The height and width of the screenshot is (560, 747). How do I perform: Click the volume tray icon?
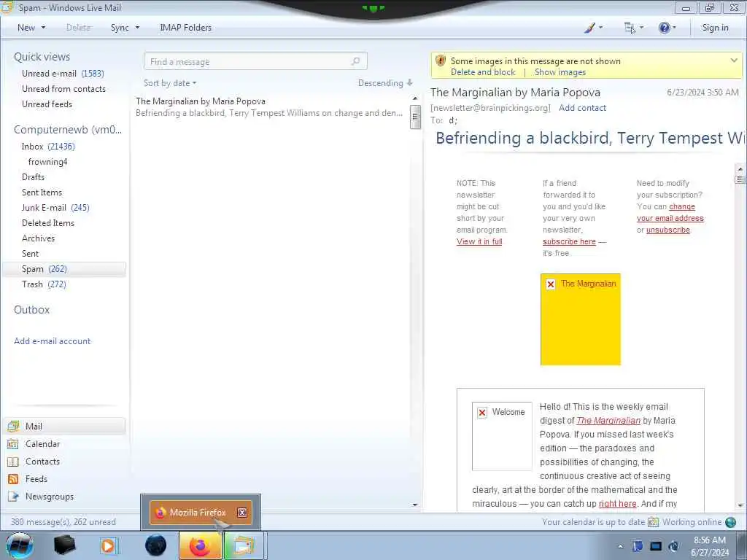pyautogui.click(x=673, y=546)
